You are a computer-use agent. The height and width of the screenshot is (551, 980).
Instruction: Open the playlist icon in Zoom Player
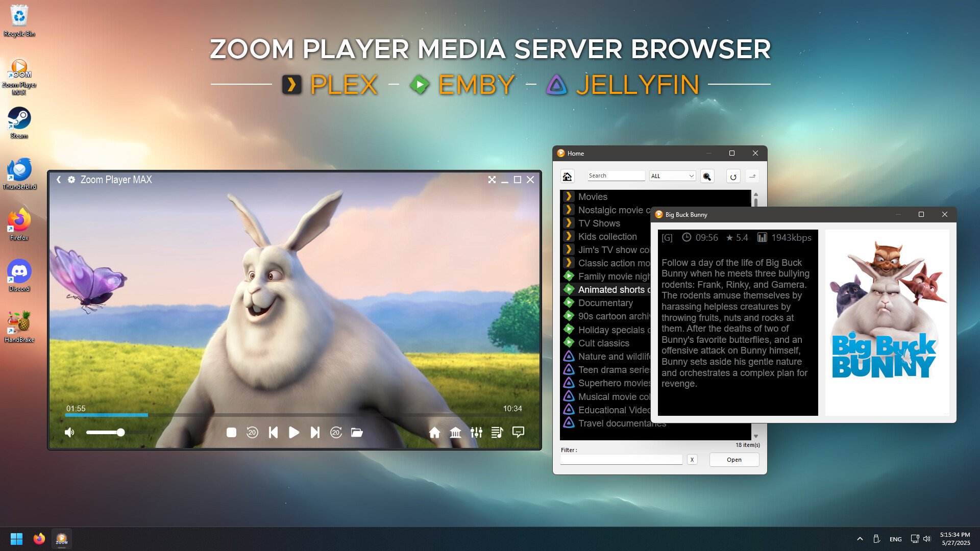[x=497, y=432]
